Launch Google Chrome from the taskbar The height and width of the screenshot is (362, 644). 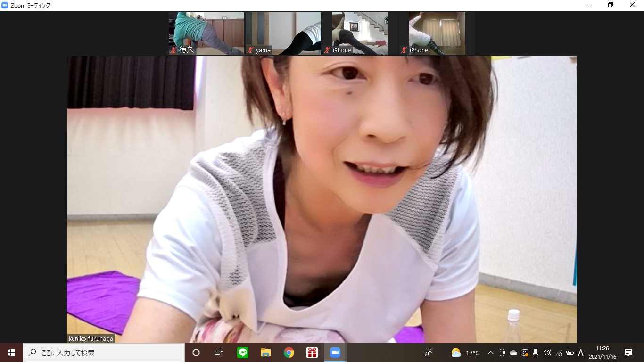(289, 353)
